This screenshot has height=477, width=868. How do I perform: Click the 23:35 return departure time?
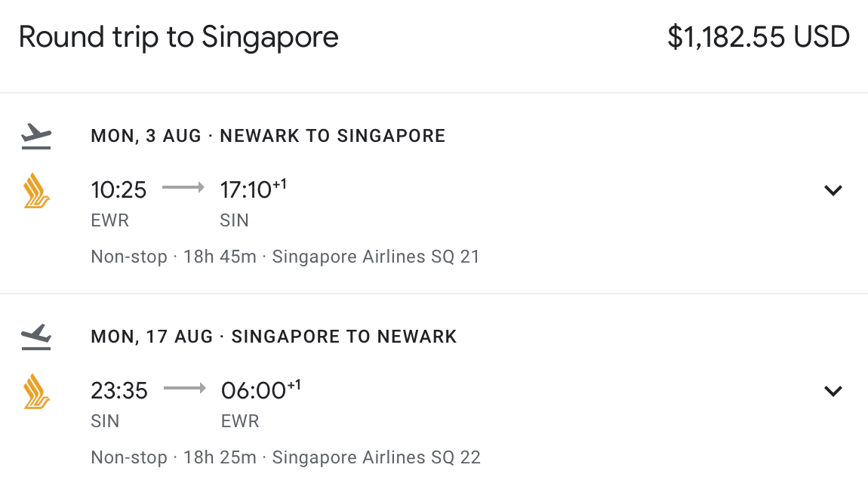(119, 391)
